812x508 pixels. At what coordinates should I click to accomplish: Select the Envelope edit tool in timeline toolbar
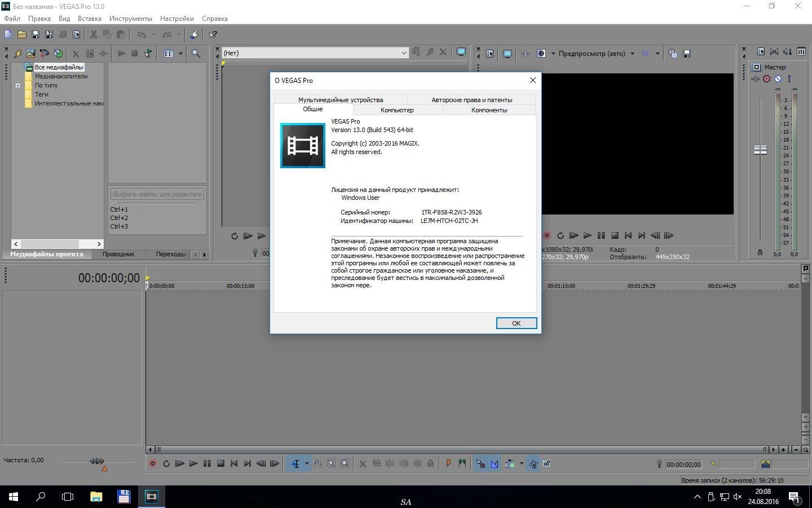point(318,463)
